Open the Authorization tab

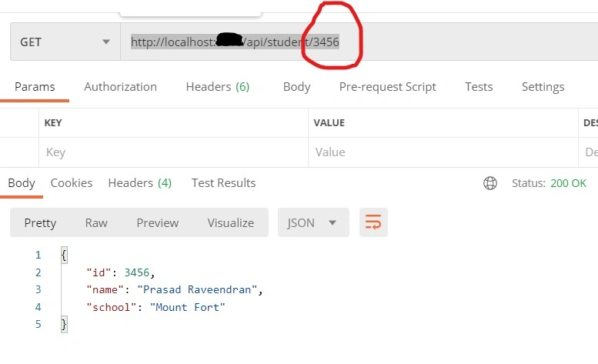121,87
